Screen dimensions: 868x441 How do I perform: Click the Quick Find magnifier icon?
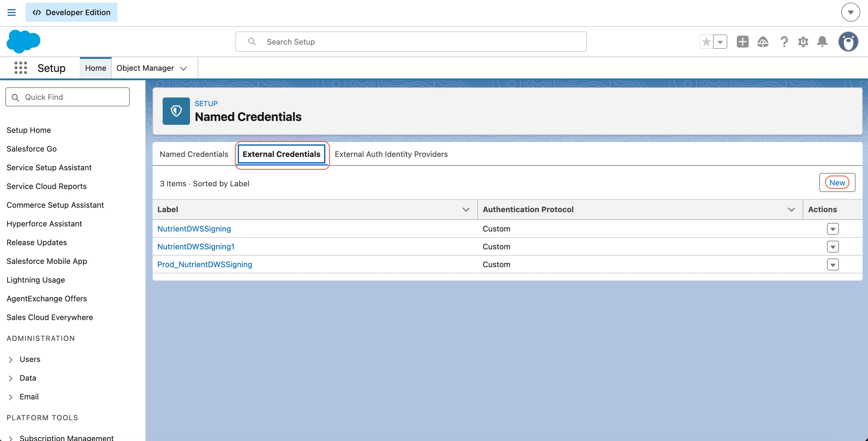(15, 97)
